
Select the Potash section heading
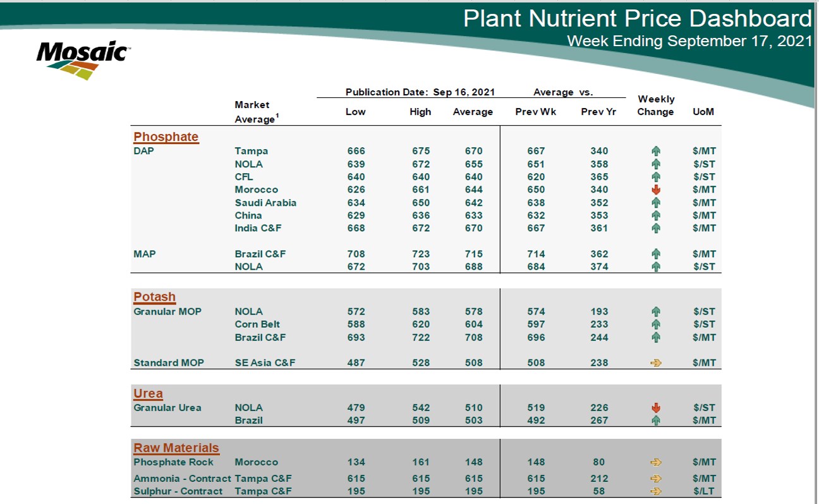[x=155, y=297]
